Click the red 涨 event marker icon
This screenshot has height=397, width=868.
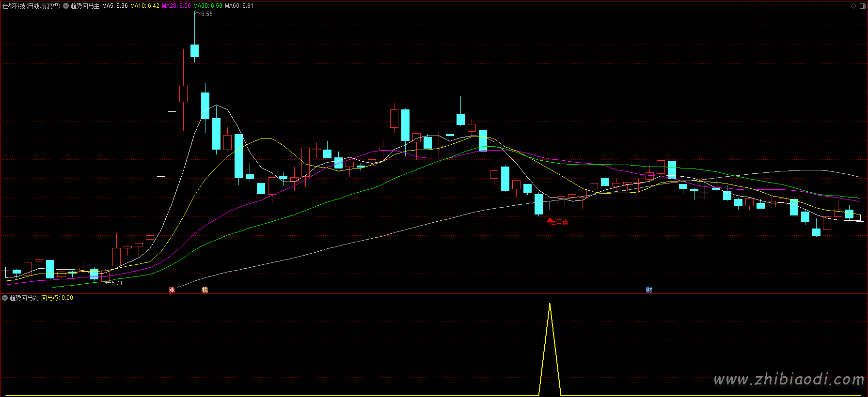172,290
